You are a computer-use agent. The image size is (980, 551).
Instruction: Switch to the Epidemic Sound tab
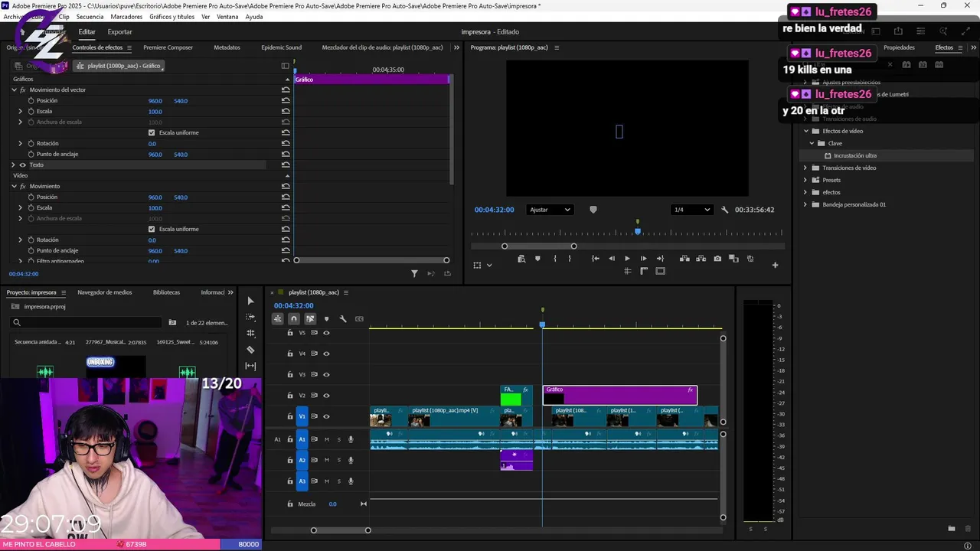(x=281, y=47)
